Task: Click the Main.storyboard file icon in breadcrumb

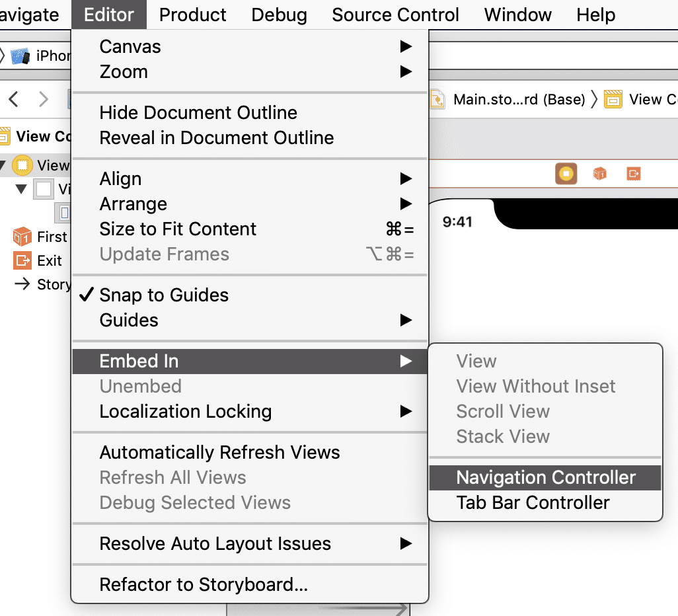Action: (x=437, y=100)
